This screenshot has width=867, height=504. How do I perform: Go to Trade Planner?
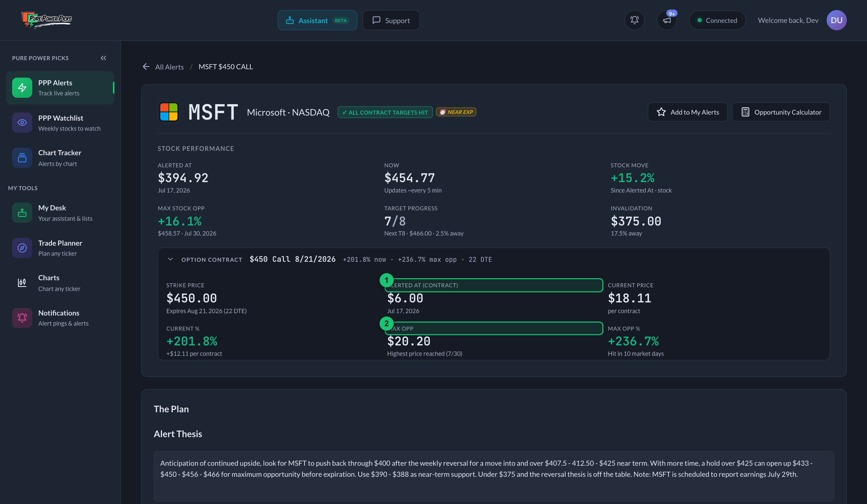60,248
